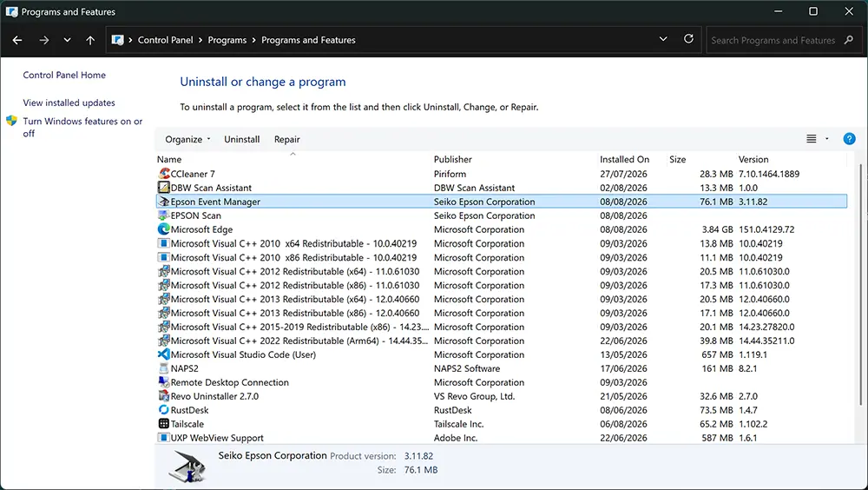Click the 'Adobe Inc.' publisher cell
868x490 pixels.
coord(456,437)
